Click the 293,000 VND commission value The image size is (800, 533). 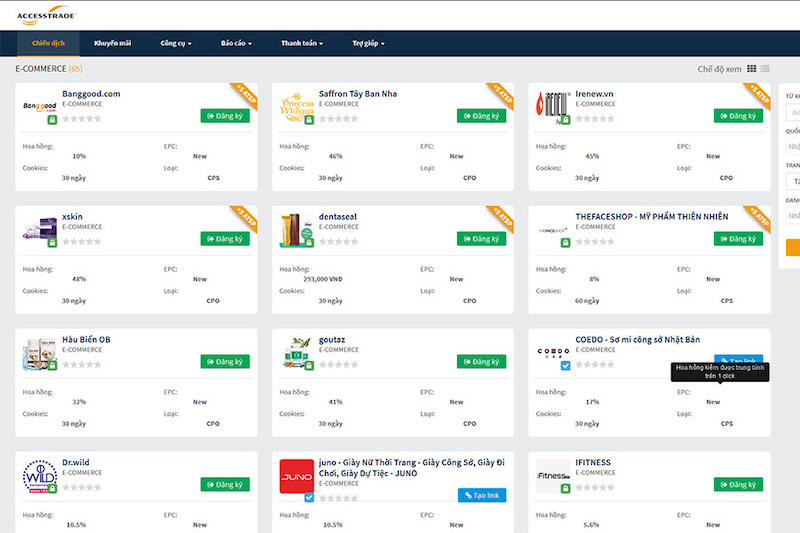[323, 279]
